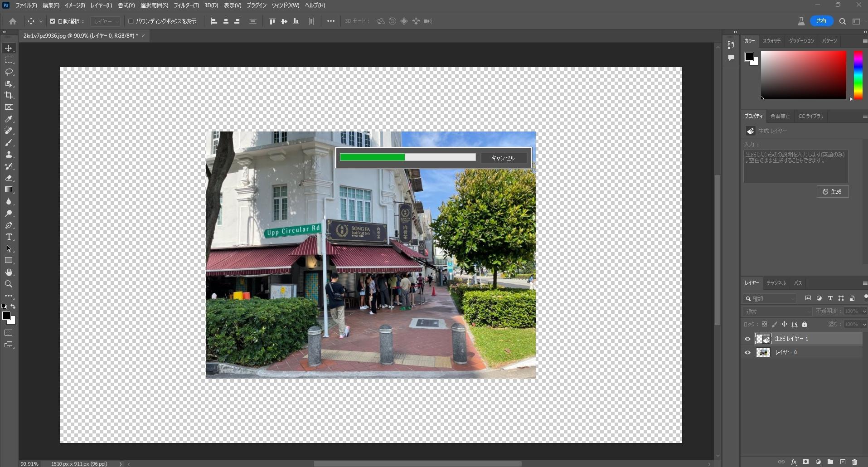Open the 通常 blend mode dropdown
The image size is (868, 467).
click(x=777, y=311)
